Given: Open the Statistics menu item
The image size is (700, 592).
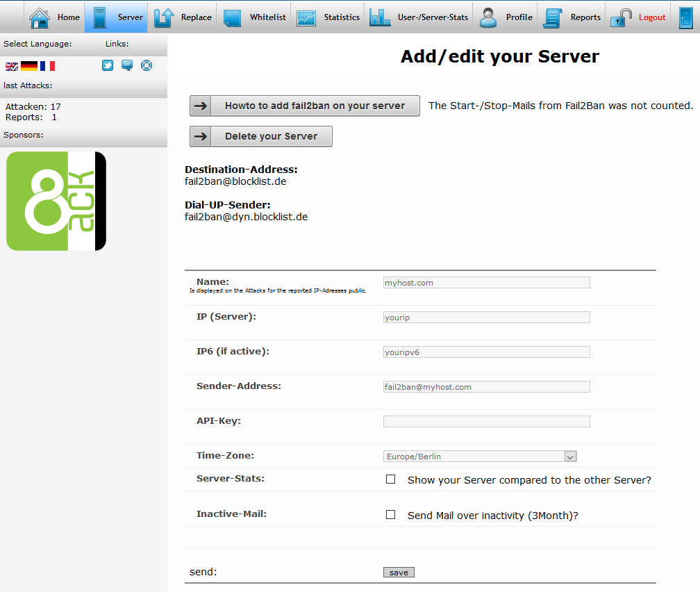Looking at the screenshot, I should (x=328, y=17).
